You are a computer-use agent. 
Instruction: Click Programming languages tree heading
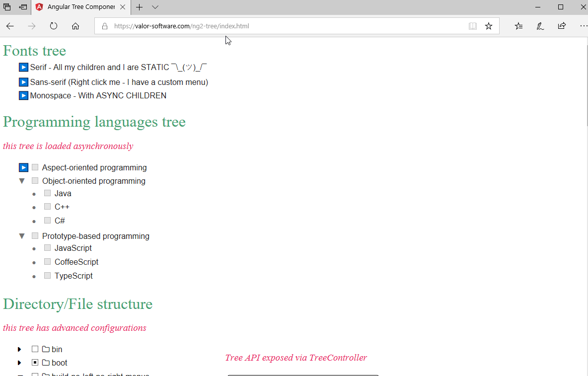pyautogui.click(x=94, y=122)
